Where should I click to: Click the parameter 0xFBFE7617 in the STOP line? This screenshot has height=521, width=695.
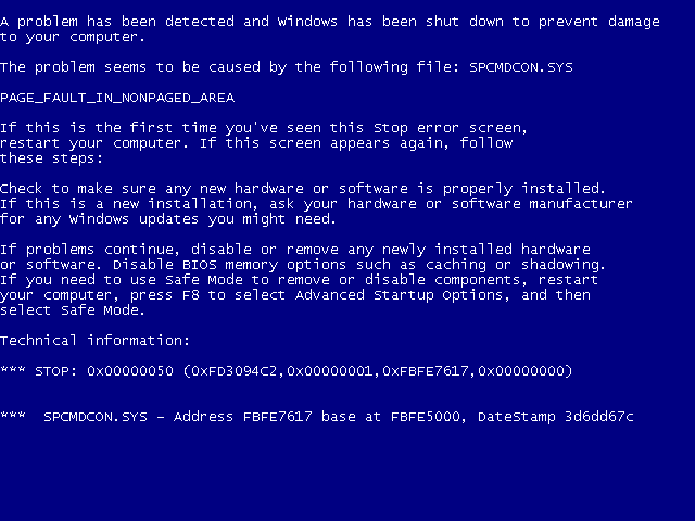(426, 371)
